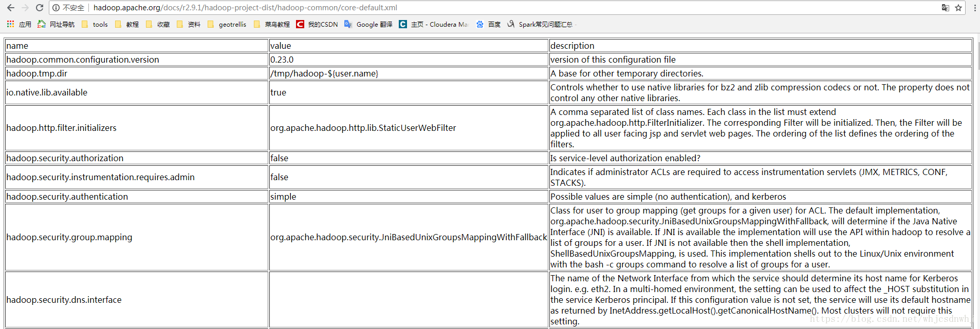980x329 pixels.
Task: Select the 'name' header cell
Action: click(x=137, y=46)
